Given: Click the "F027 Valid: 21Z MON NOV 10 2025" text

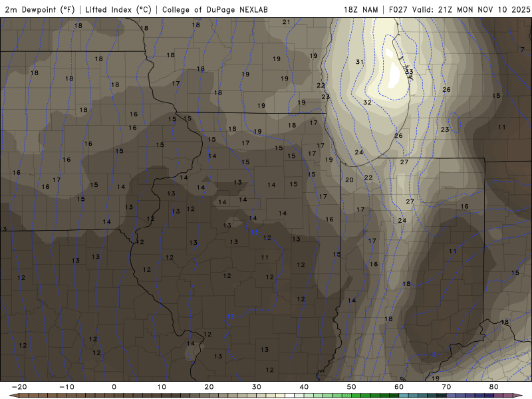Looking at the screenshot, I should pos(460,10).
